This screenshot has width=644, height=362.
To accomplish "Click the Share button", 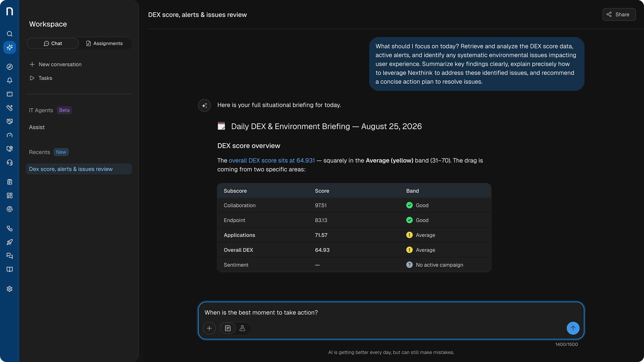I will click(x=619, y=14).
